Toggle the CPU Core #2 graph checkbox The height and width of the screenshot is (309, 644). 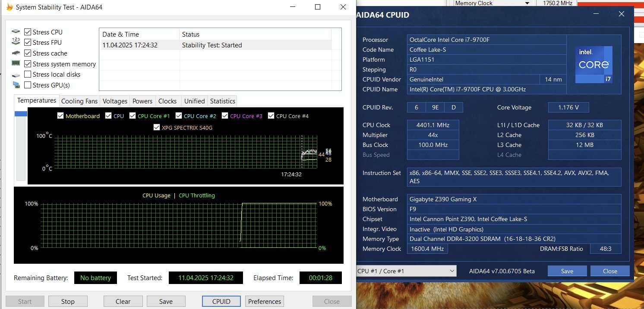[x=179, y=115]
